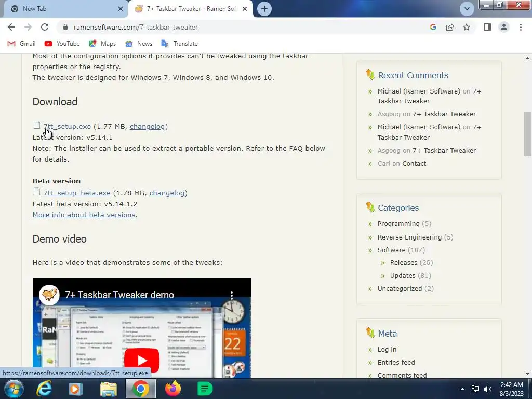Open Chrome's three-dot menu

(x=521, y=27)
